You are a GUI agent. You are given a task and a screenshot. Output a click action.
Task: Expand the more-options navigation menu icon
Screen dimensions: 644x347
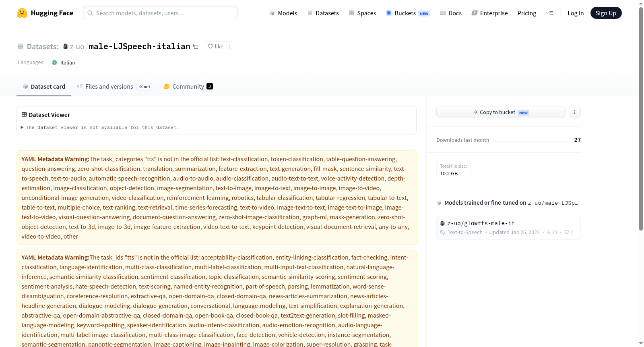(549, 13)
